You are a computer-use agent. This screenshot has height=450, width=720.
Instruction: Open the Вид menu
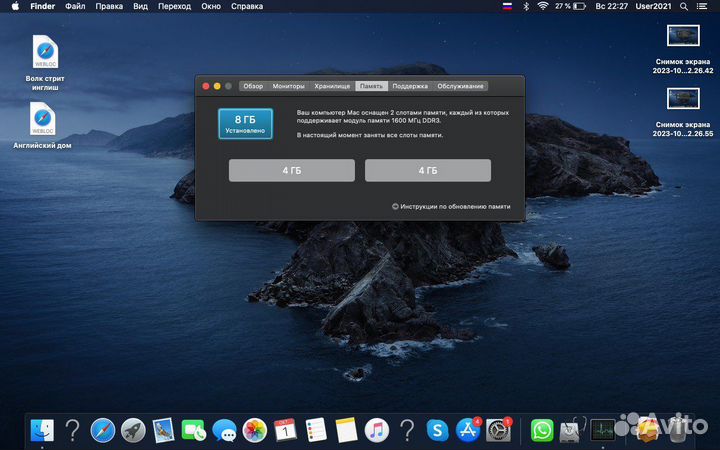(141, 6)
